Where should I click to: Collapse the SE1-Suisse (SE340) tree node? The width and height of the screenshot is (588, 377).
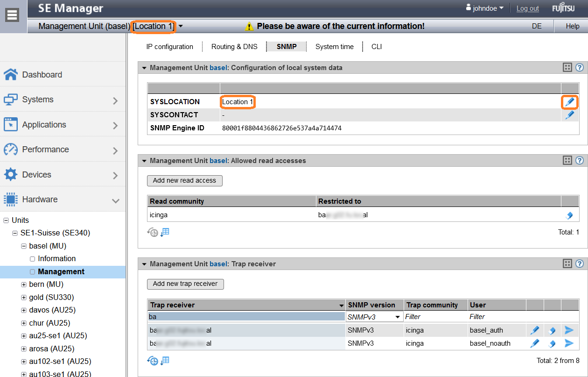tap(15, 233)
